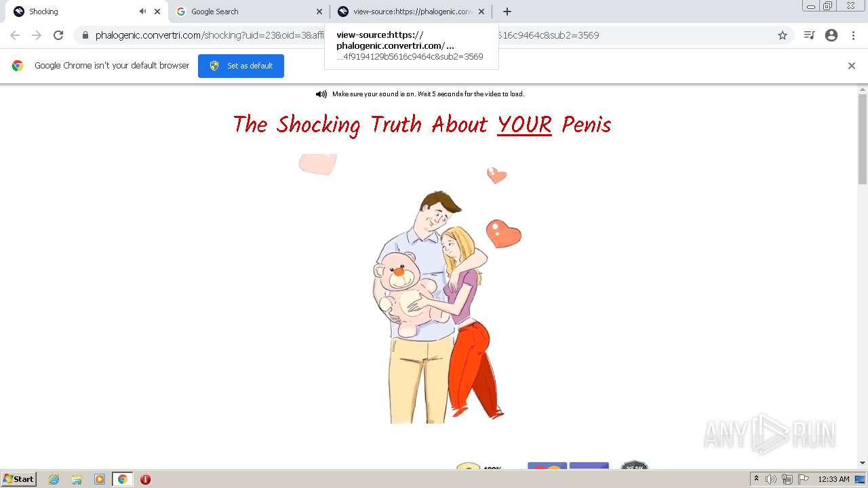
Task: Click the browser back arrow
Action: pyautogui.click(x=15, y=35)
